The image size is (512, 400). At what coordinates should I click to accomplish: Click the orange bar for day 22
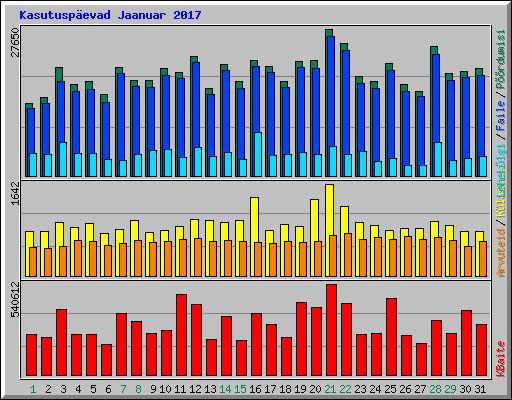(x=348, y=255)
